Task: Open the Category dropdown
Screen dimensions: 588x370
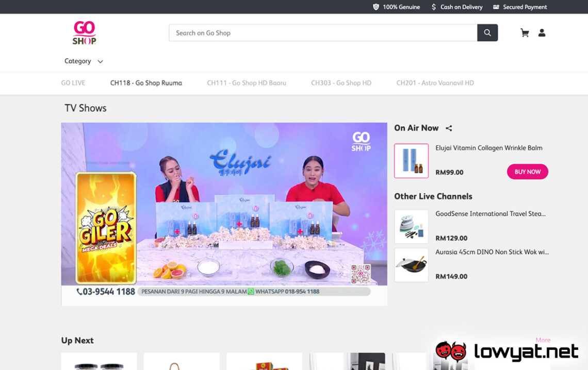Action: tap(77, 61)
